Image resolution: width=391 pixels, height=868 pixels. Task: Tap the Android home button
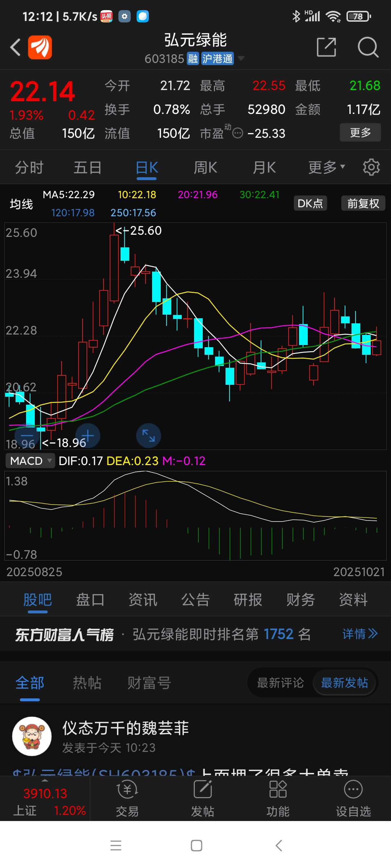click(x=196, y=846)
